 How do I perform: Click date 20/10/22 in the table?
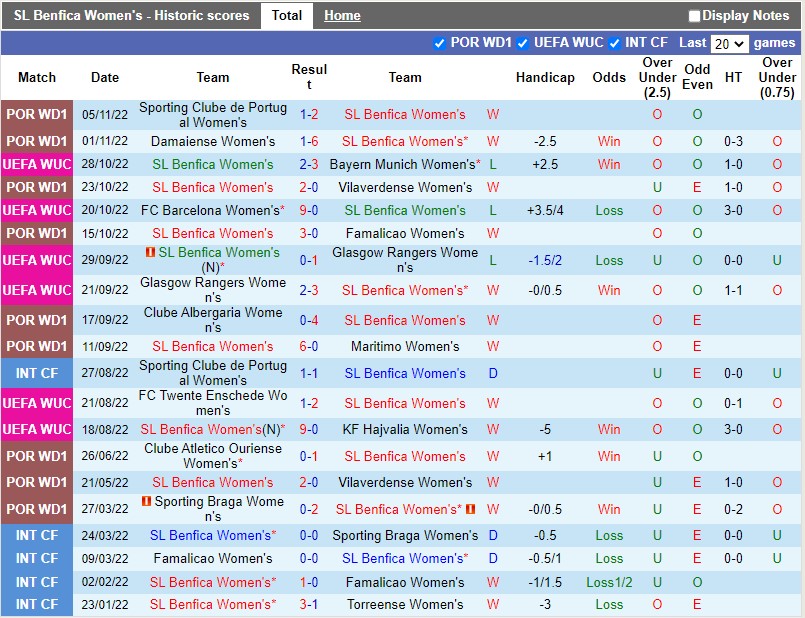tap(105, 210)
